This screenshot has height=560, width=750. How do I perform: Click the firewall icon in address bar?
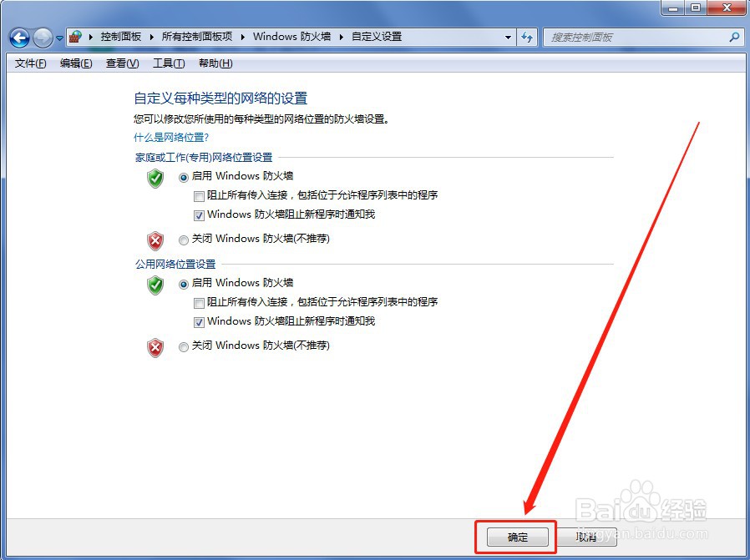coord(75,37)
